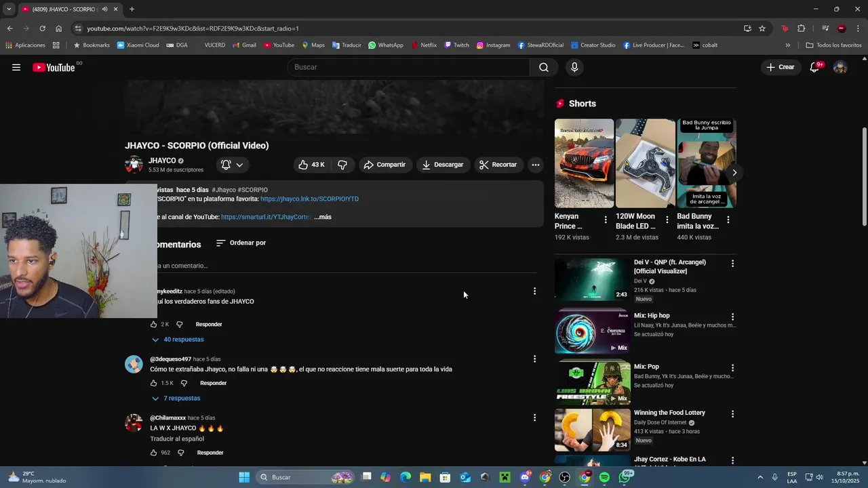Open new browser tab
868x488 pixels.
(x=132, y=9)
